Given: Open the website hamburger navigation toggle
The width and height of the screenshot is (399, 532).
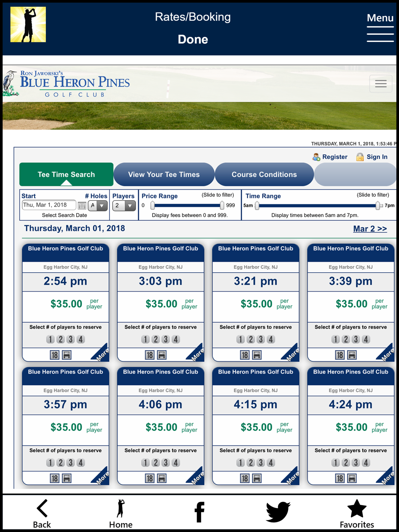Looking at the screenshot, I should [381, 84].
